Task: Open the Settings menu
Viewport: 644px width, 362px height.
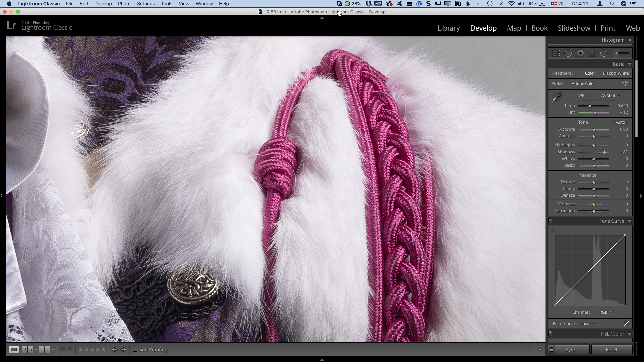Action: [146, 4]
